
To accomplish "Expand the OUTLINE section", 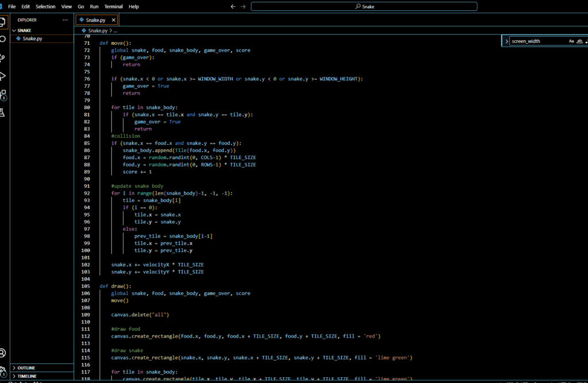I will tap(26, 367).
